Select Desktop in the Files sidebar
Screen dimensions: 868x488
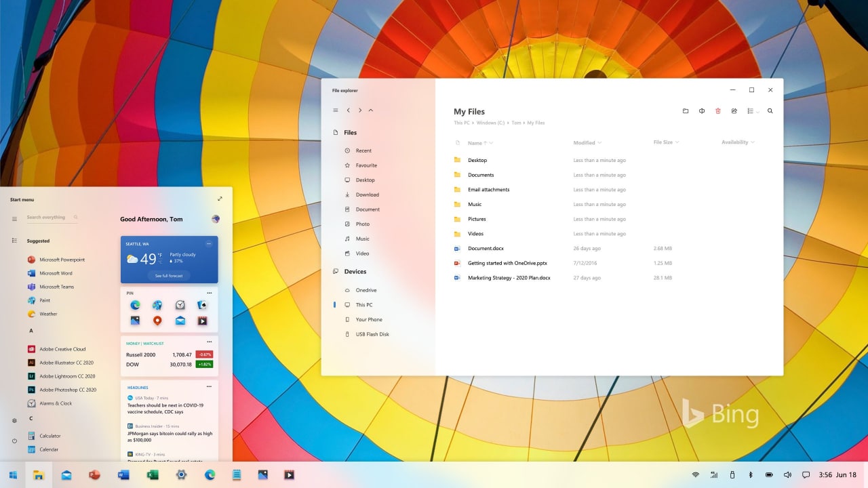pyautogui.click(x=359, y=180)
